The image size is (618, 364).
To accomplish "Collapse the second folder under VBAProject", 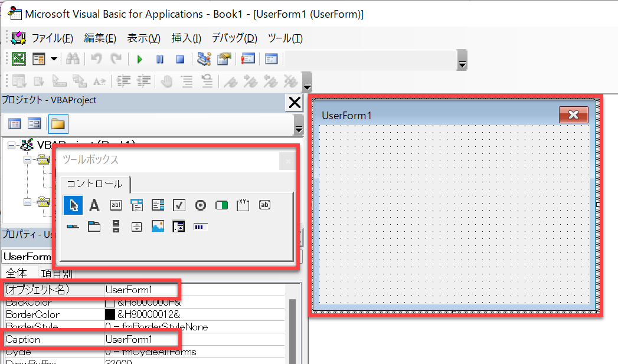I will [x=27, y=202].
